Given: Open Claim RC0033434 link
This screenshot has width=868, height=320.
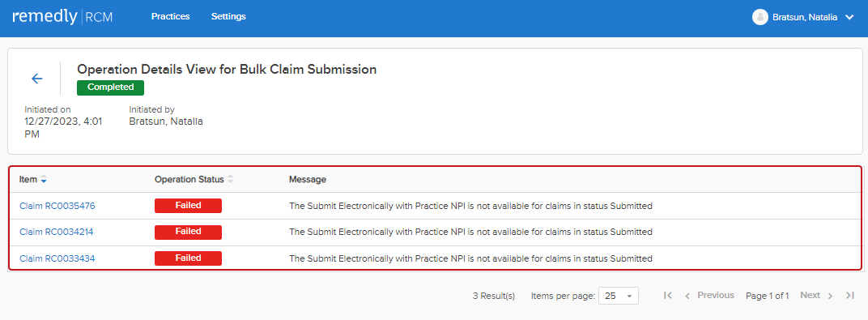Looking at the screenshot, I should (57, 258).
